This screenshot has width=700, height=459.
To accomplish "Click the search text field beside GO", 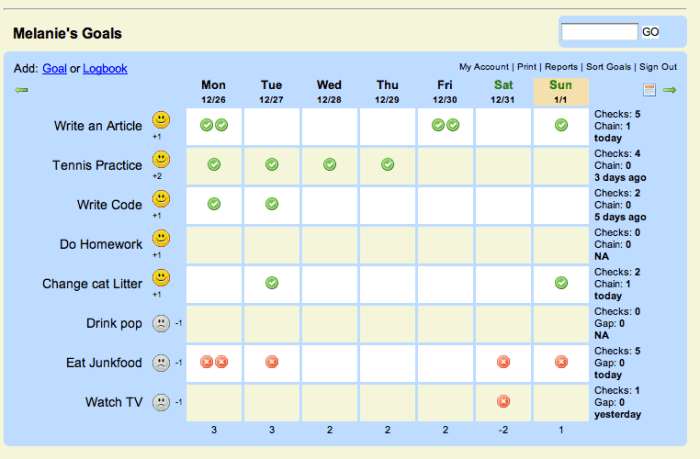I will [599, 32].
